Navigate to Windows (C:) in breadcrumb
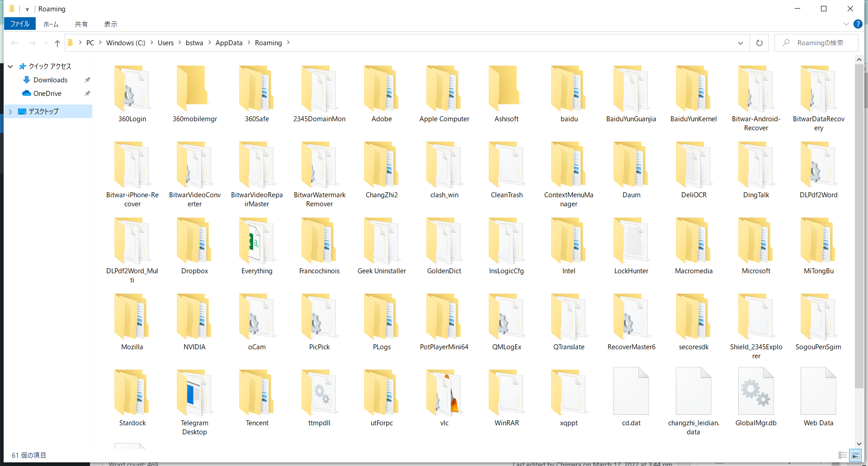 tap(126, 43)
